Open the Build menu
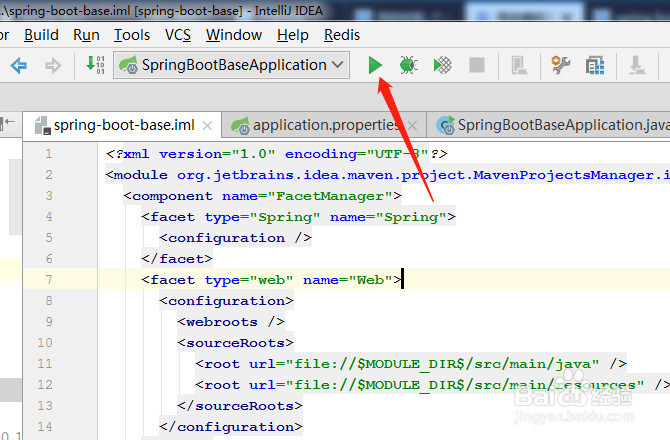The image size is (670, 440). tap(41, 35)
